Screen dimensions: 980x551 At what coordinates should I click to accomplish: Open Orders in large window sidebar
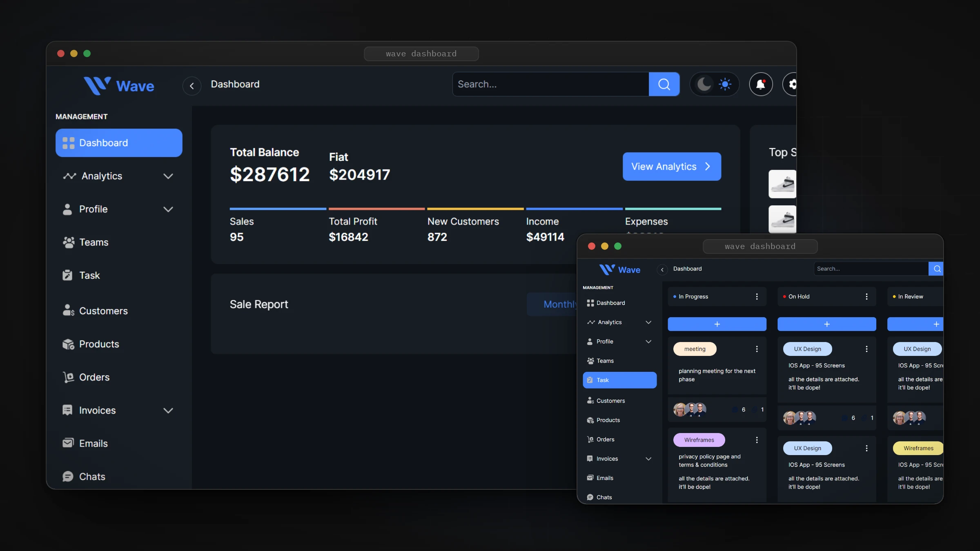click(x=119, y=377)
